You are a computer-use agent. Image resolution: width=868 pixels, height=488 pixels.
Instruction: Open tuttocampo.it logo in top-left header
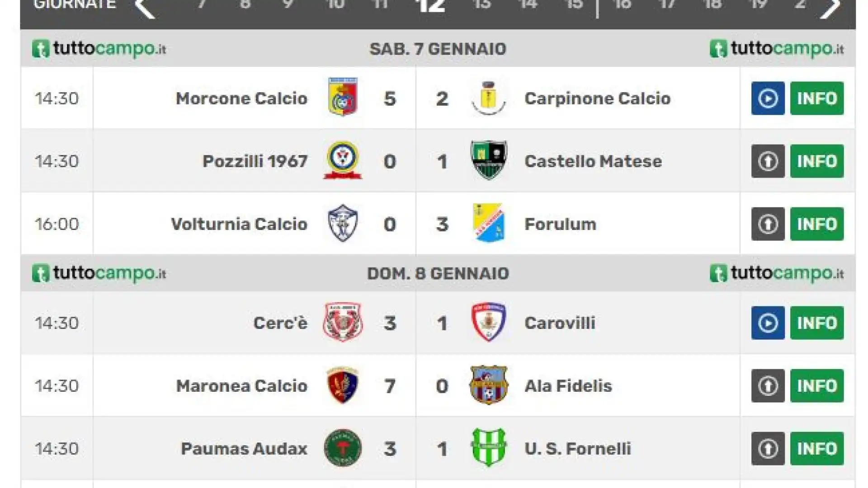tap(99, 49)
